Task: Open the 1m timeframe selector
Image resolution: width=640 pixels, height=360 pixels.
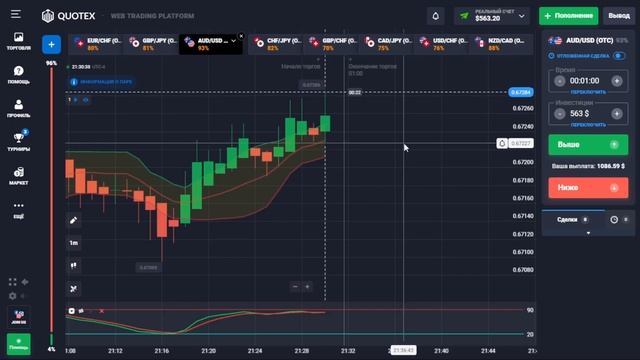Action: coord(73,243)
